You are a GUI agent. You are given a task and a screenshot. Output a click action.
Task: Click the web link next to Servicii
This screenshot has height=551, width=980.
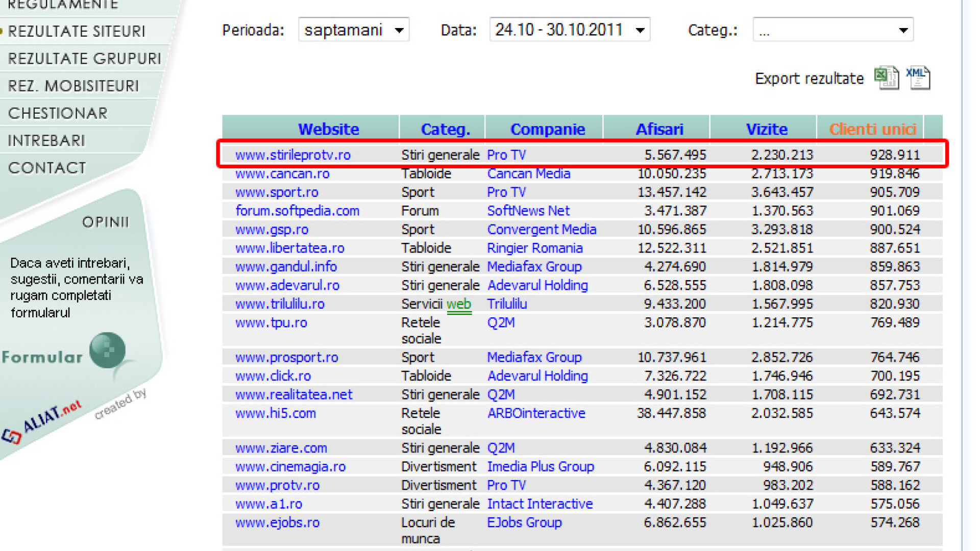pos(459,304)
